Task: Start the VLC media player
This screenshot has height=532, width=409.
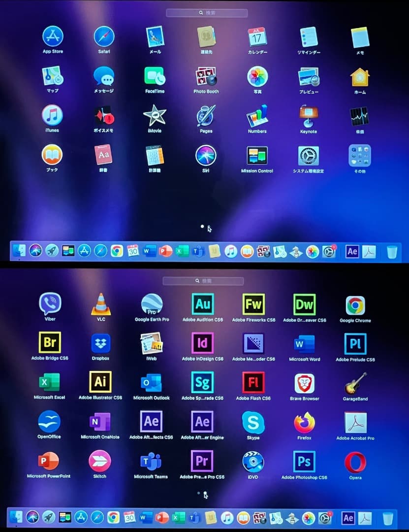Action: (100, 304)
